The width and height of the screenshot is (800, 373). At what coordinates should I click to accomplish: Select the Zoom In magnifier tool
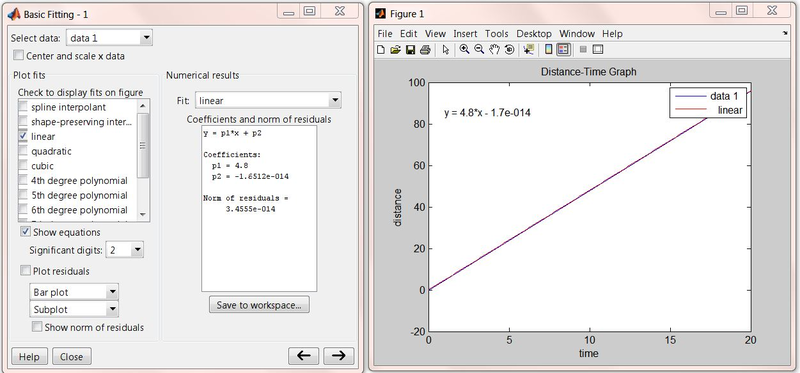pos(464,49)
